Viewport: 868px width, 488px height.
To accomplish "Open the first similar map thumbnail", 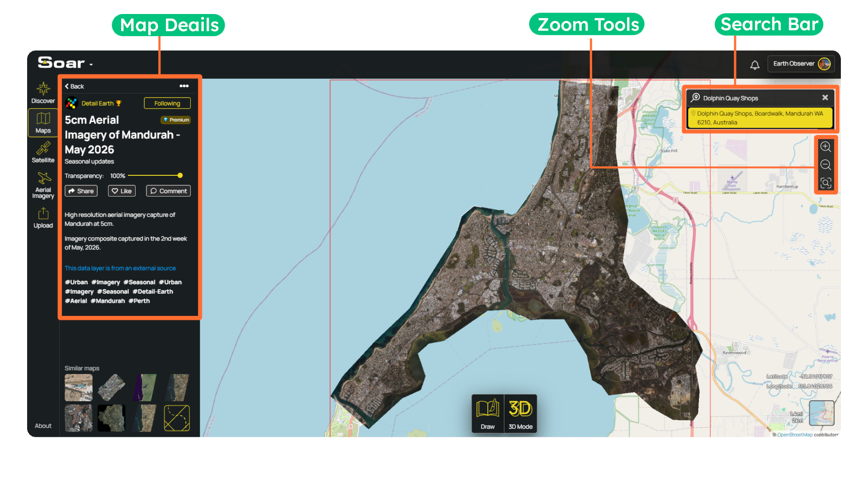I will pos(79,388).
